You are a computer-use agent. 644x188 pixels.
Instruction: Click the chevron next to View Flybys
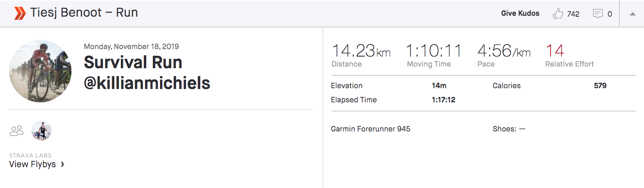(x=62, y=164)
